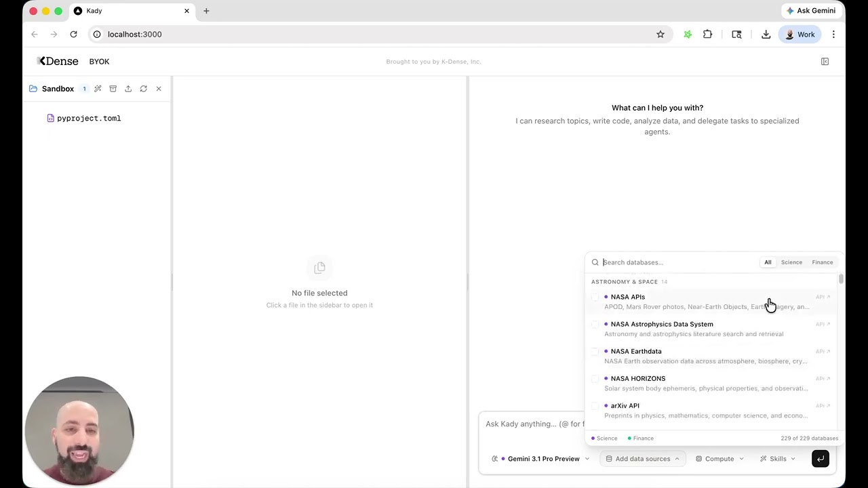Screen dimensions: 868x488
Task: Click the NASA HORIZONS database title
Action: (638, 378)
